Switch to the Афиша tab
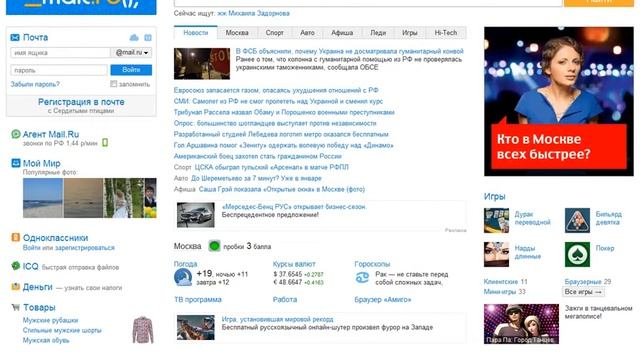The height and width of the screenshot is (360, 640). [x=342, y=33]
